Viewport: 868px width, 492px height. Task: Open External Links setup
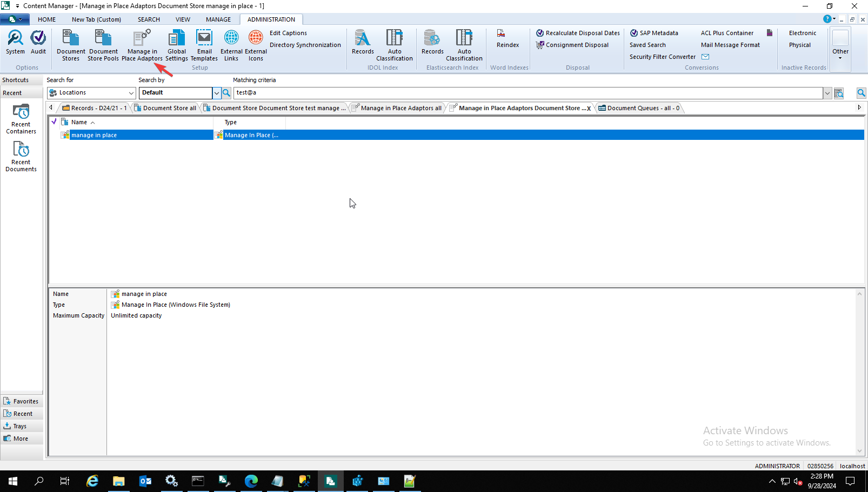[x=231, y=45]
